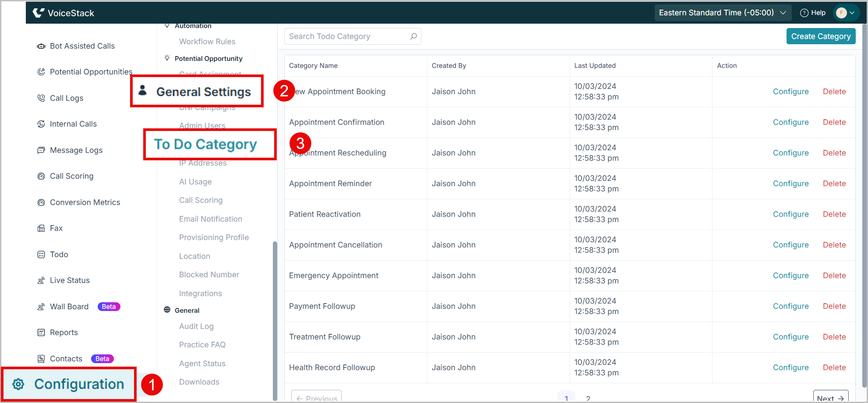Delete the Patient Reactivation category

(834, 214)
